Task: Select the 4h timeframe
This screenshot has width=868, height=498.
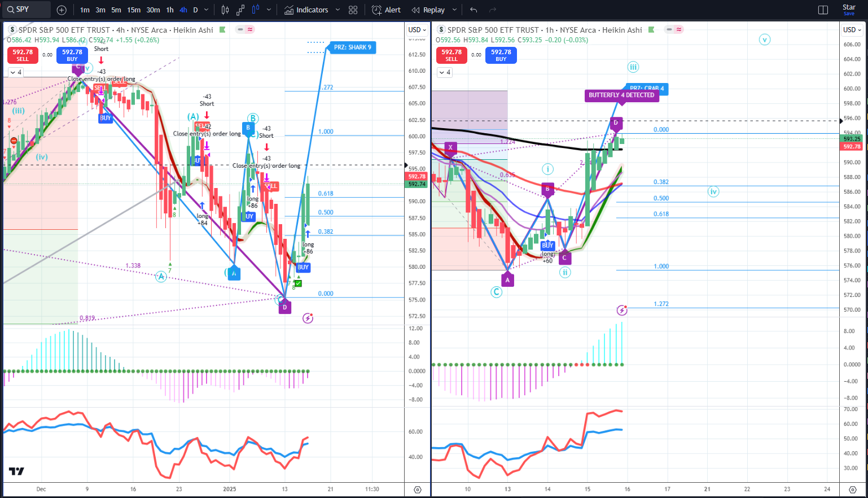Action: (183, 10)
